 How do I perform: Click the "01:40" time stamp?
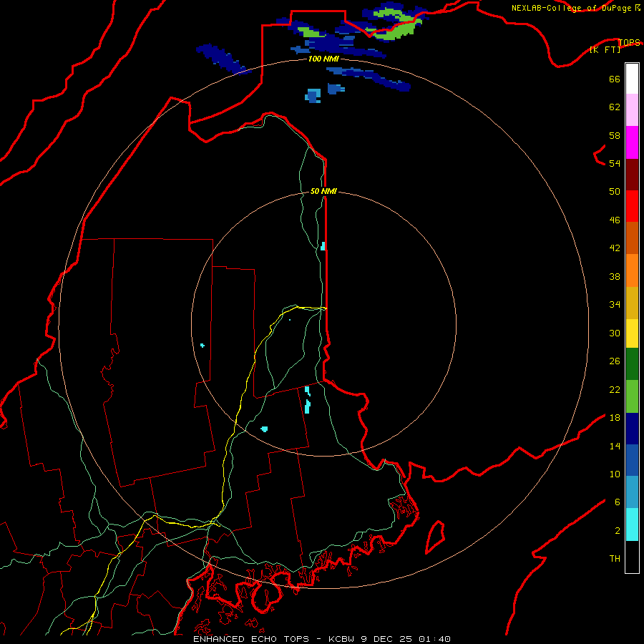click(x=434, y=639)
